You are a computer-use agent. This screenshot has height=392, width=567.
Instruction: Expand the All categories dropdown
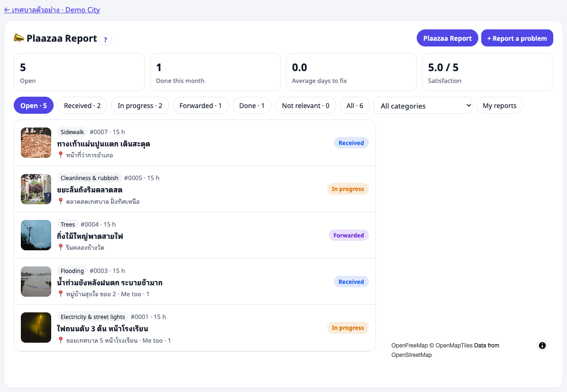pyautogui.click(x=423, y=106)
